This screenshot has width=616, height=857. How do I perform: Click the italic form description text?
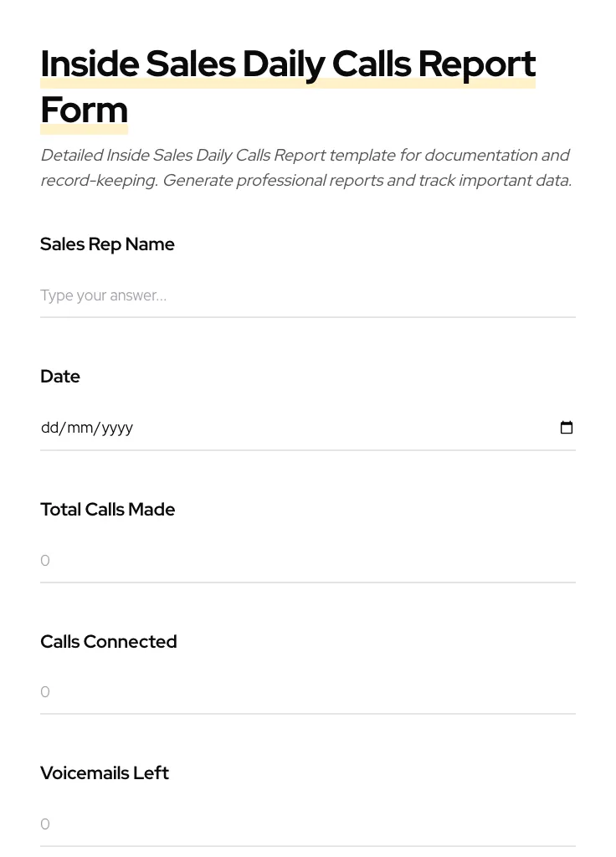pyautogui.click(x=305, y=167)
